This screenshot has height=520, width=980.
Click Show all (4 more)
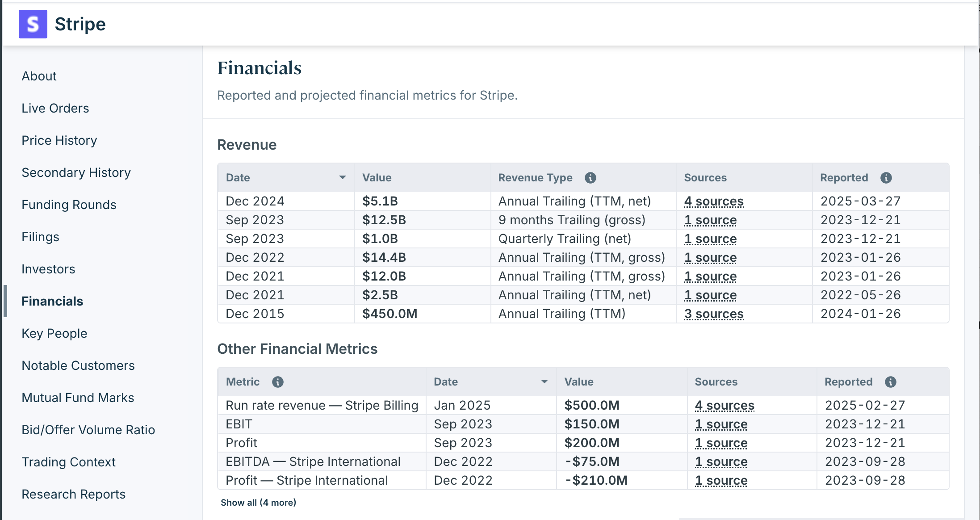point(258,503)
